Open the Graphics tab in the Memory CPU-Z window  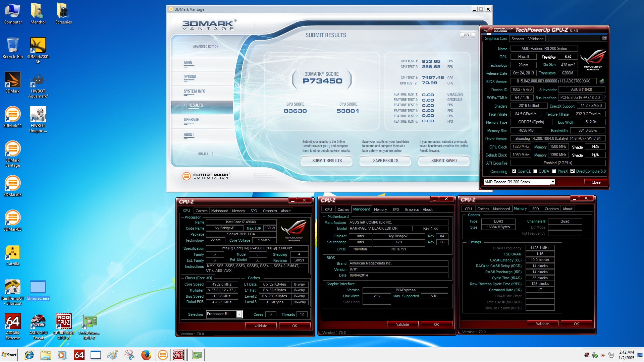point(551,209)
